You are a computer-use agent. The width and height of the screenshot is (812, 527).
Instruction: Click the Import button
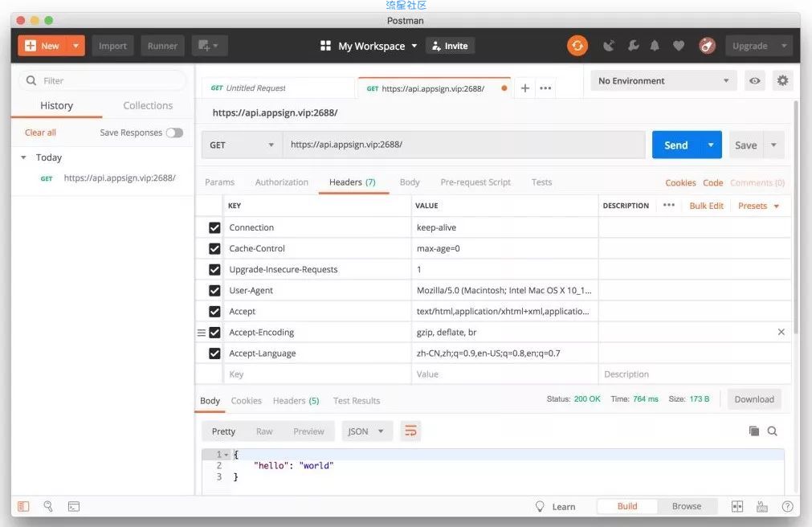click(x=112, y=46)
